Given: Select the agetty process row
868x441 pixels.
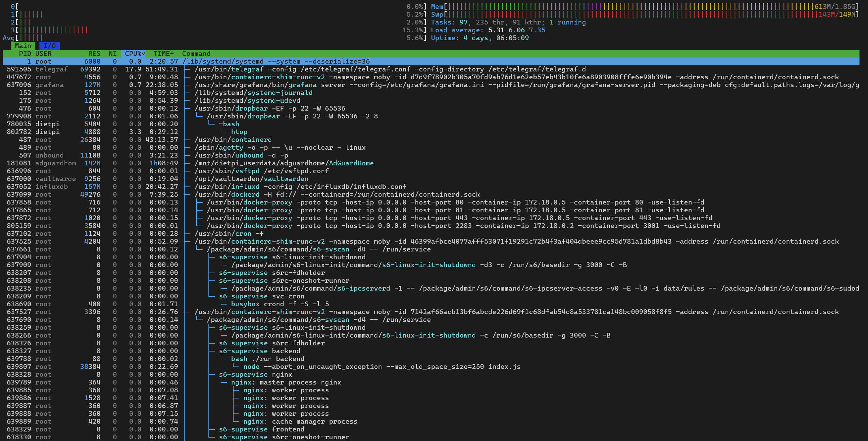Looking at the screenshot, I should click(431, 147).
